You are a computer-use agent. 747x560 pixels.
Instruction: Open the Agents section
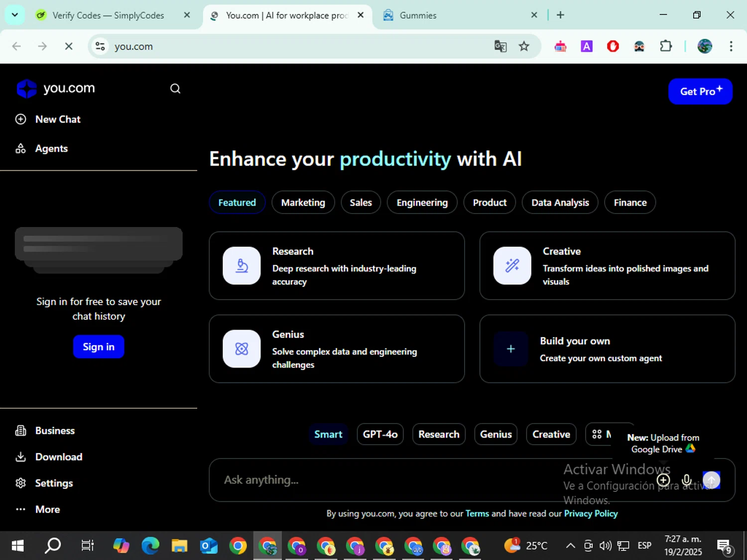(42, 148)
